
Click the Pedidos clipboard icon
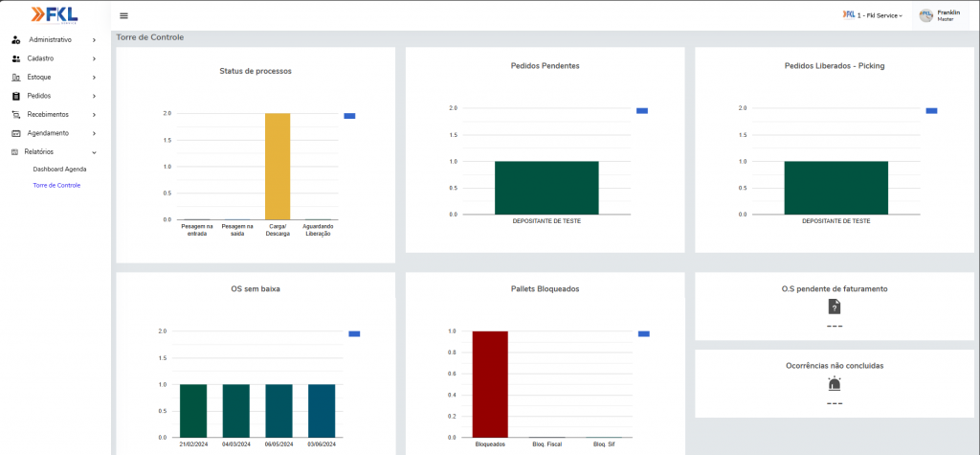coord(16,96)
